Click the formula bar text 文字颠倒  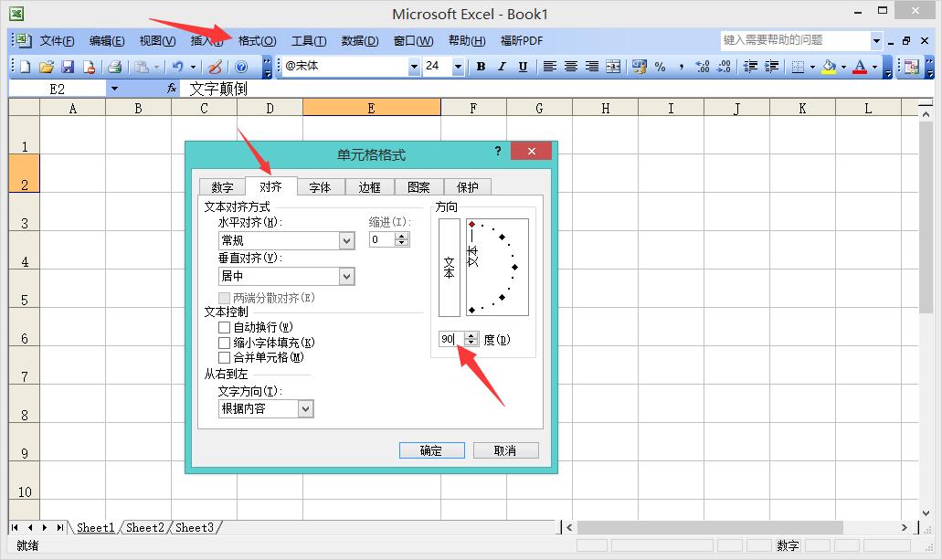pyautogui.click(x=218, y=89)
